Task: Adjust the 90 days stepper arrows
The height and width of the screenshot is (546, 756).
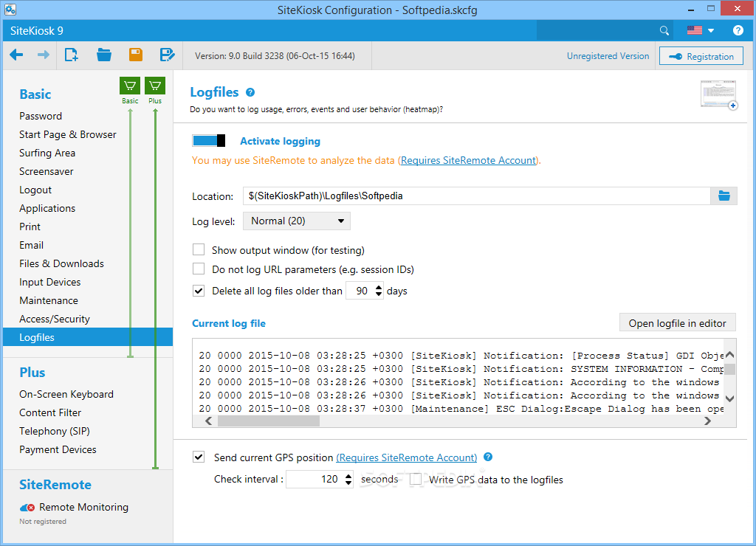Action: click(379, 291)
